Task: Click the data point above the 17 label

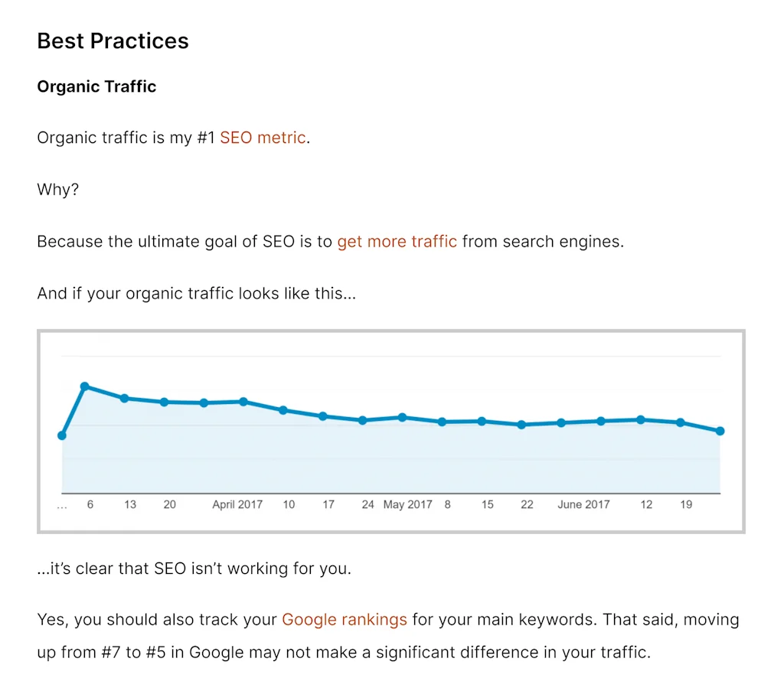Action: [323, 416]
